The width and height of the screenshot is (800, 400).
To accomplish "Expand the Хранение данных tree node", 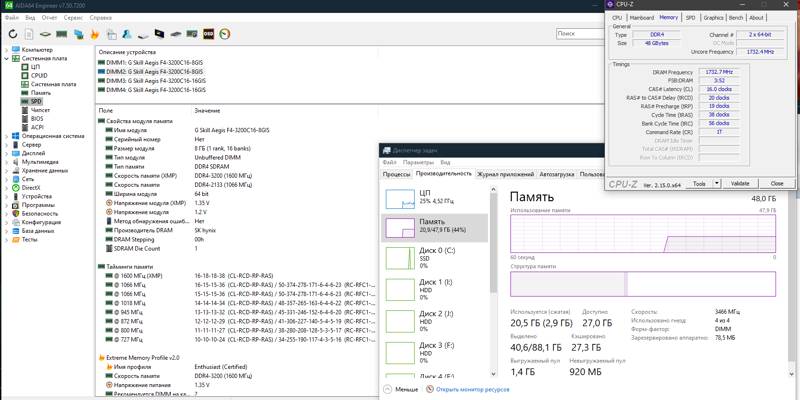I will [x=7, y=170].
